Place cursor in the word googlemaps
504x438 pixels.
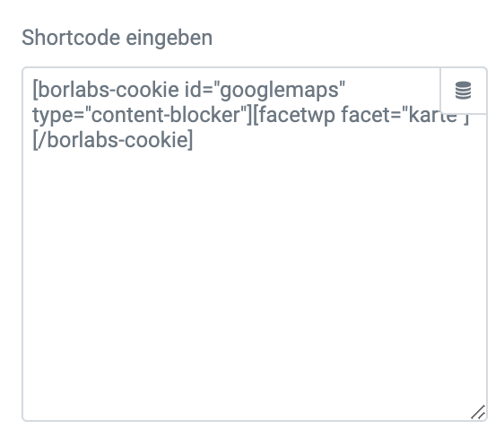pyautogui.click(x=279, y=90)
